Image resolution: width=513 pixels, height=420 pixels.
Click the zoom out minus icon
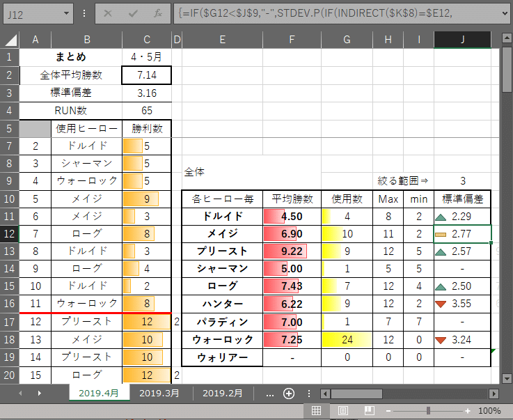388,411
